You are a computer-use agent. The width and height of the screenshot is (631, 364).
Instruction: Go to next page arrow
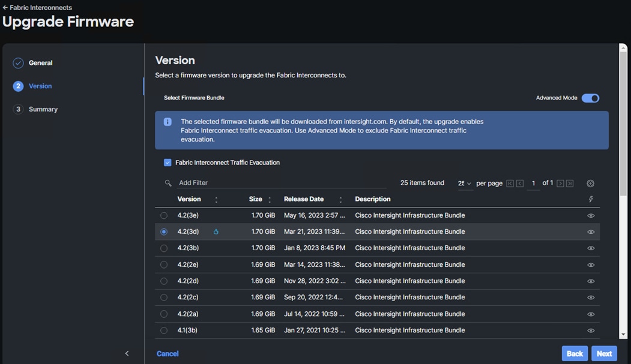point(560,183)
